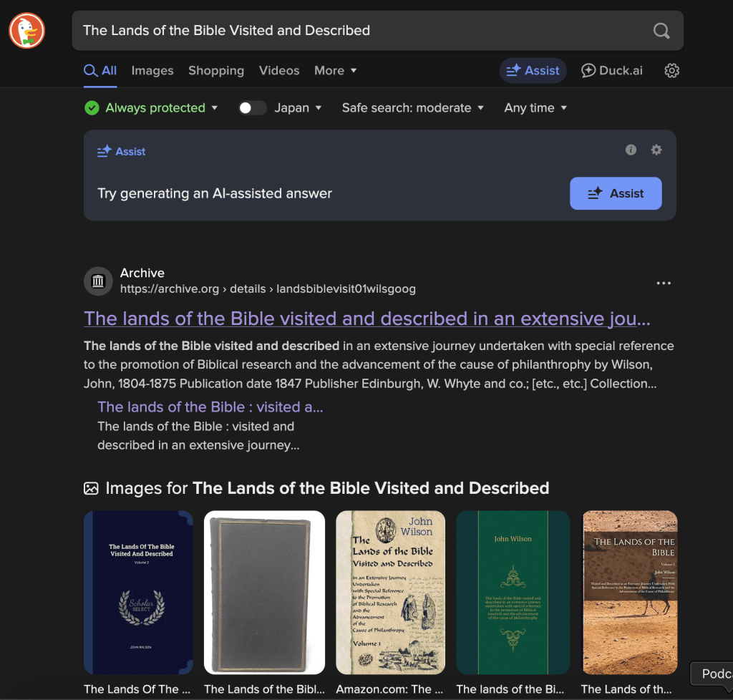Expand the Always protected dropdown
This screenshot has height=700, width=733.
(152, 108)
